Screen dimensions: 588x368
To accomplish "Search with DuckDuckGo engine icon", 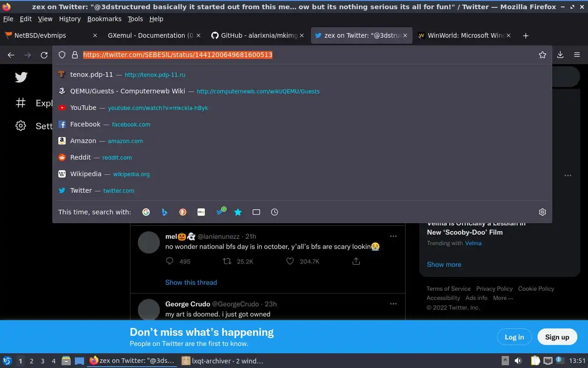I will click(x=183, y=212).
